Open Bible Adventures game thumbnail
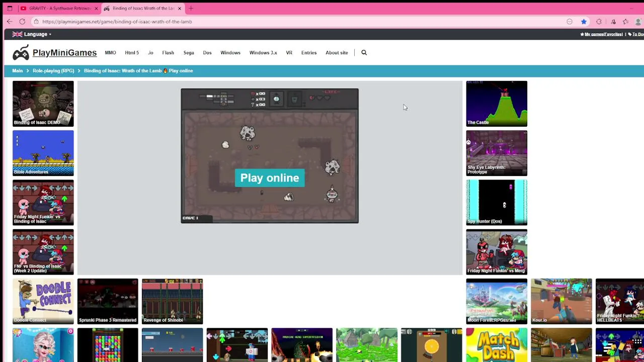The height and width of the screenshot is (362, 644). pyautogui.click(x=43, y=153)
